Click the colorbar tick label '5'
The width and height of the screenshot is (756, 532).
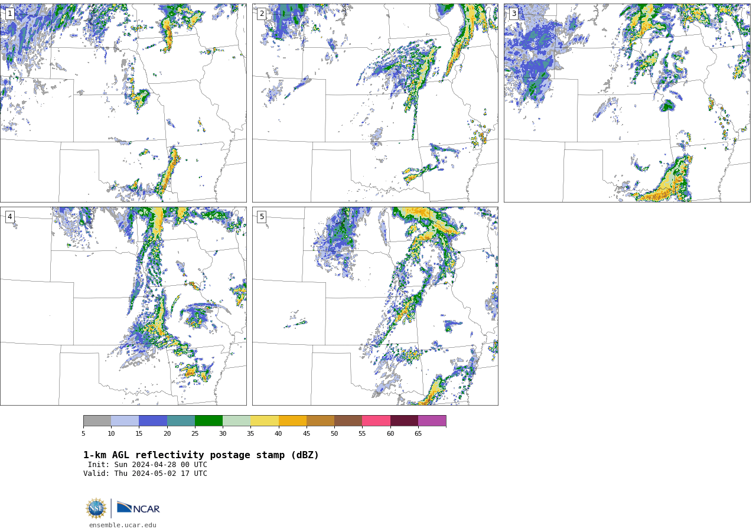pos(83,434)
